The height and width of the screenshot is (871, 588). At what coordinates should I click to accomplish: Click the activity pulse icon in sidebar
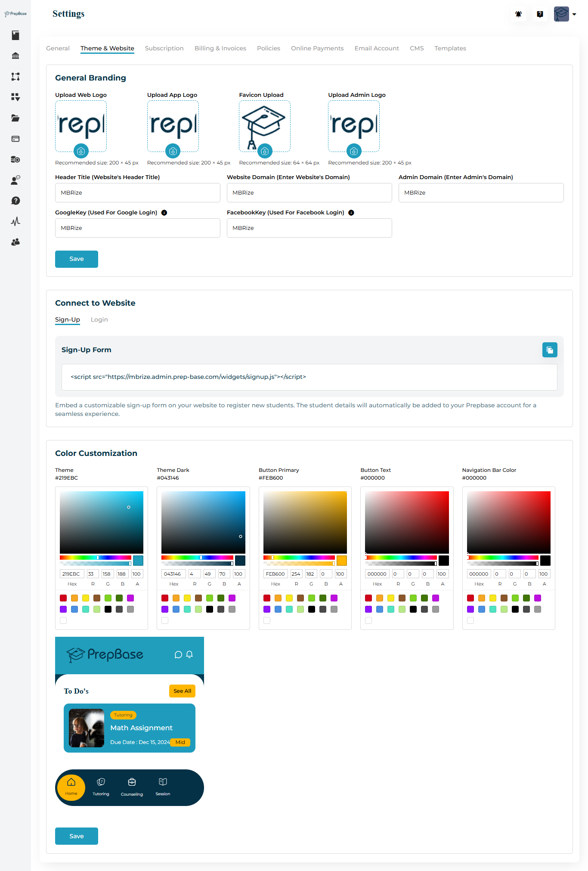(15, 221)
